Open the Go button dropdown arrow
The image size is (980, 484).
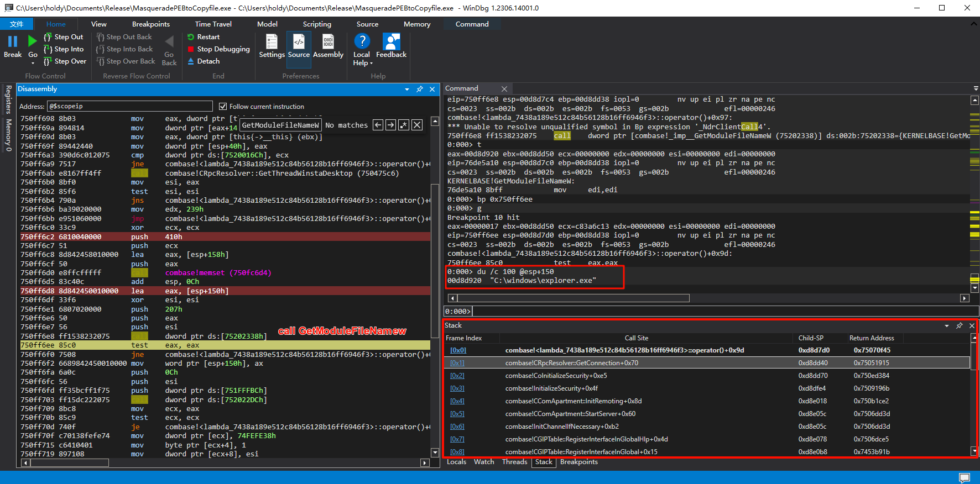point(33,63)
